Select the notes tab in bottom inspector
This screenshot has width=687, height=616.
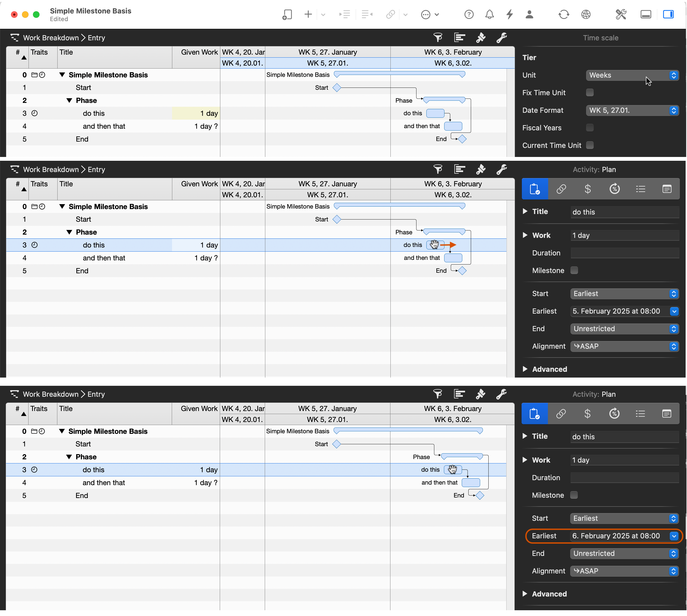[666, 414]
